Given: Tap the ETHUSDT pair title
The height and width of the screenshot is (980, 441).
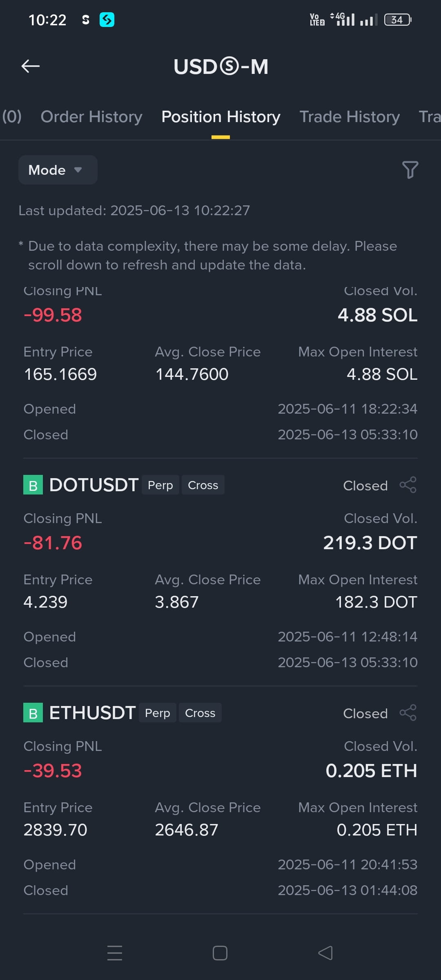Looking at the screenshot, I should pos(92,713).
